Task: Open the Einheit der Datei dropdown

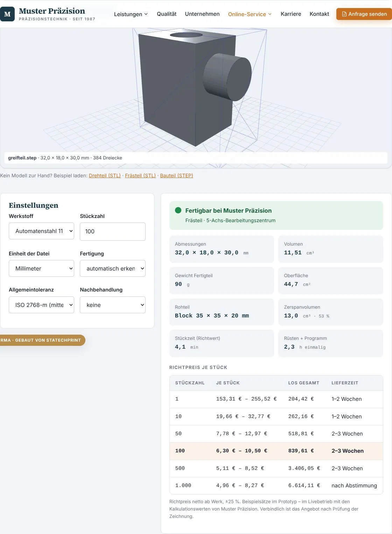Action: [x=41, y=268]
